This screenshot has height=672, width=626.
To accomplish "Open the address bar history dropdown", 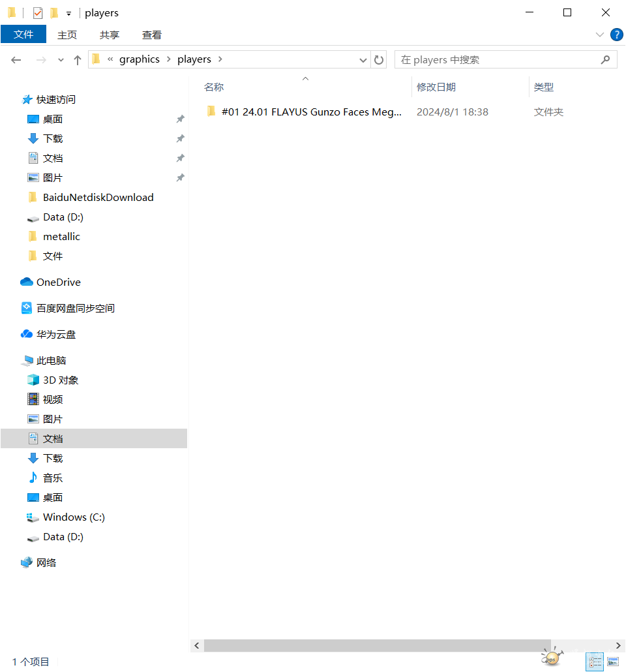I will pyautogui.click(x=363, y=60).
